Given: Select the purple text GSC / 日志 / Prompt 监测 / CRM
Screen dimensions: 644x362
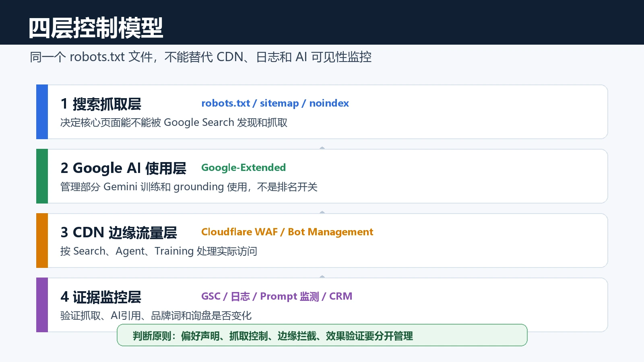Looking at the screenshot, I should click(x=277, y=296).
